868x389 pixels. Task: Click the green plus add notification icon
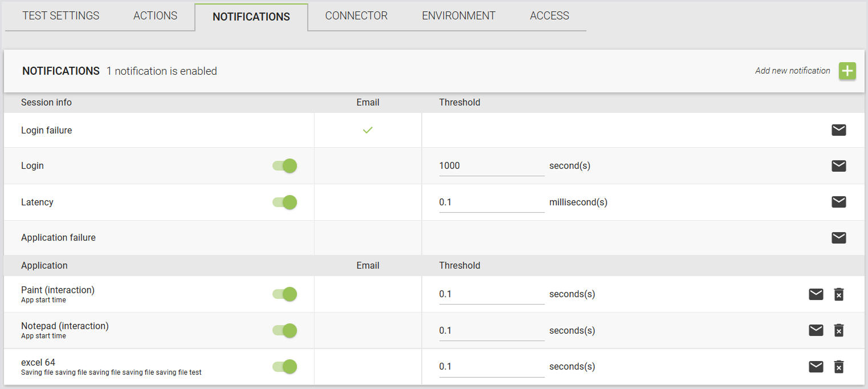pos(847,71)
